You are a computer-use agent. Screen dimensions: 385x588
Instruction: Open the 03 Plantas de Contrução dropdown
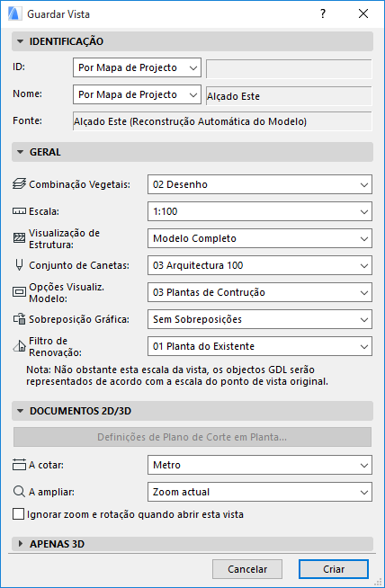point(260,292)
